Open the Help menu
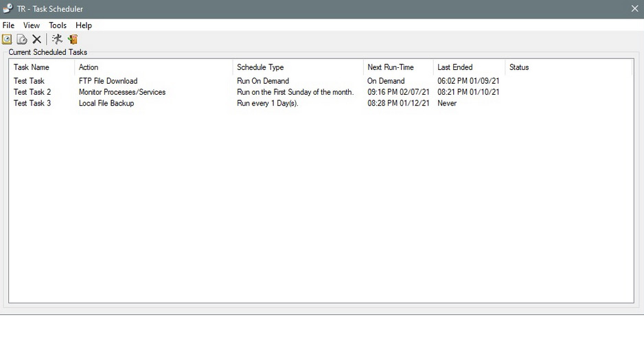This screenshot has height=359, width=644. tap(83, 25)
